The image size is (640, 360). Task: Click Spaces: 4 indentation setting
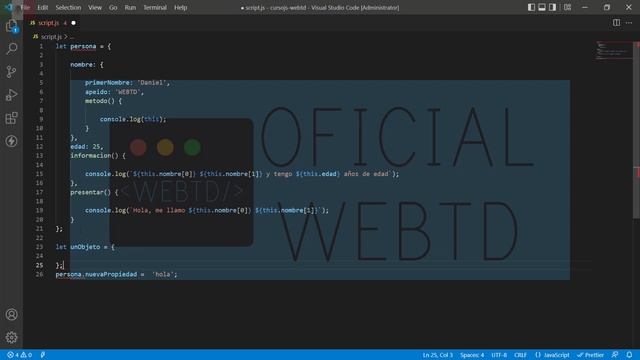point(472,355)
